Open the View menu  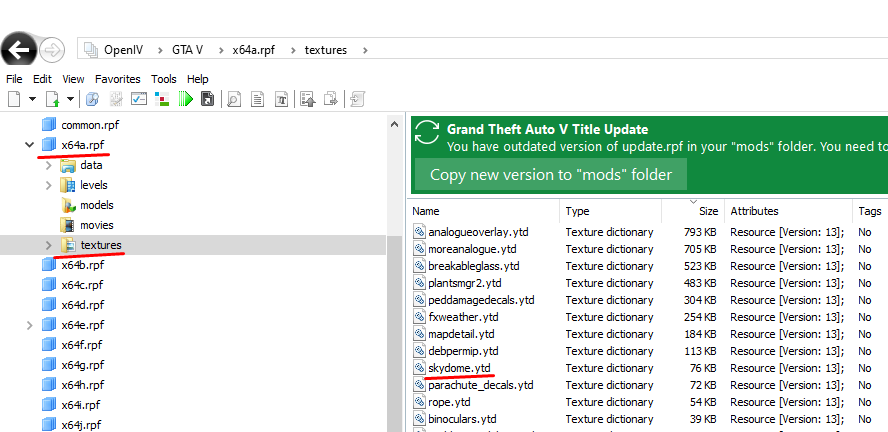73,79
